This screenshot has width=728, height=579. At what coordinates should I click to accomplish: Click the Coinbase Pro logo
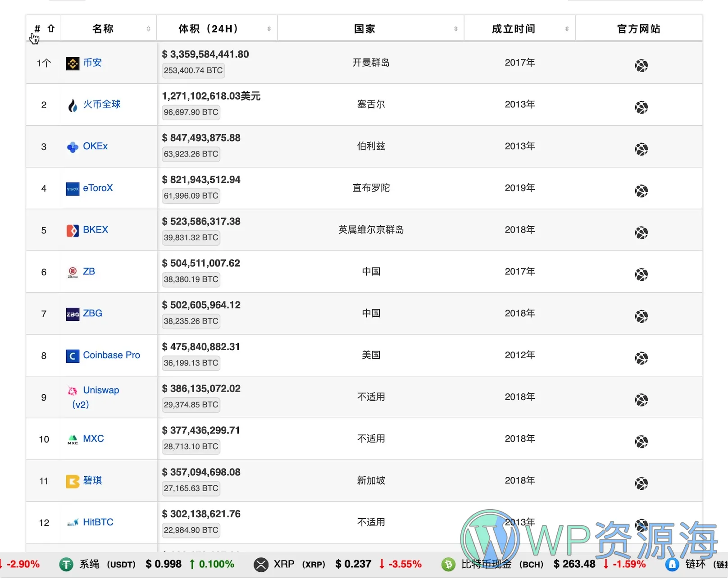pos(73,356)
